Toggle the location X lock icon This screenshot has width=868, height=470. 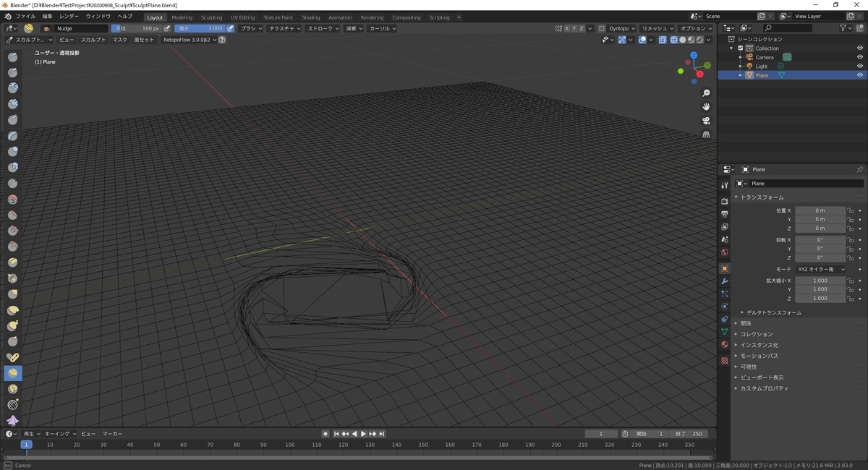tap(851, 210)
